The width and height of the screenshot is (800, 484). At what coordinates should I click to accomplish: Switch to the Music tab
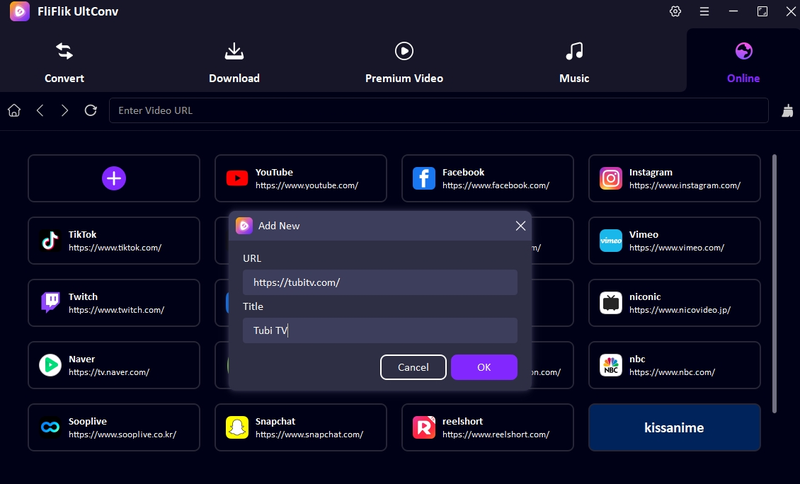tap(574, 62)
